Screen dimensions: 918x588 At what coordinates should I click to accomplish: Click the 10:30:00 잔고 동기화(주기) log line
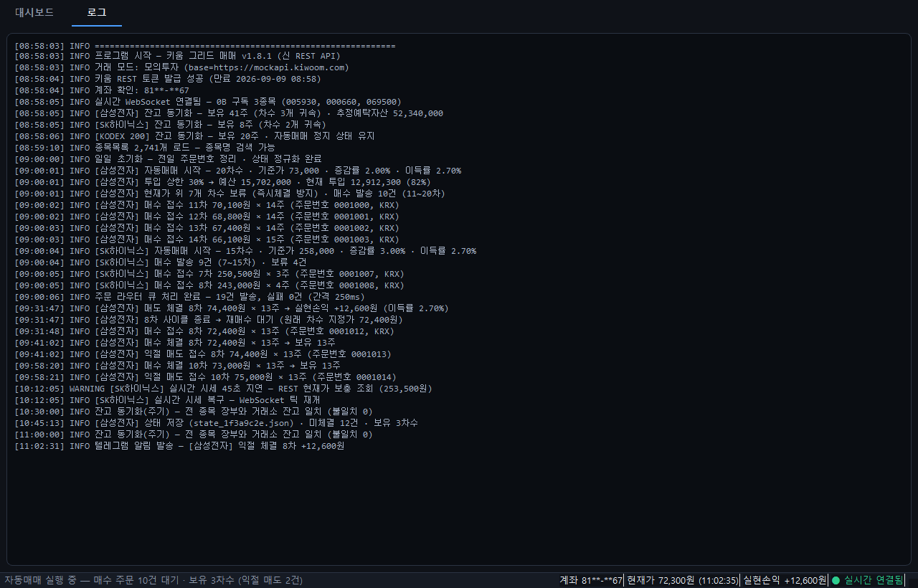[194, 412]
